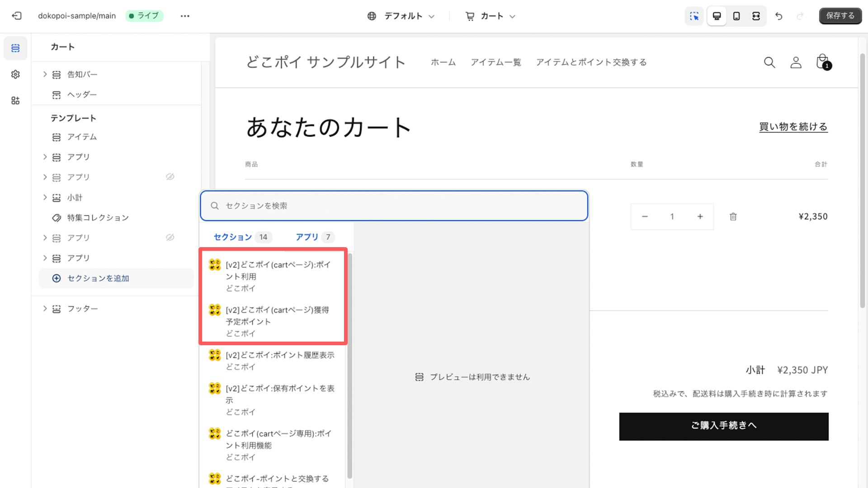Click the cart icon beside カート dropdown

tap(470, 16)
